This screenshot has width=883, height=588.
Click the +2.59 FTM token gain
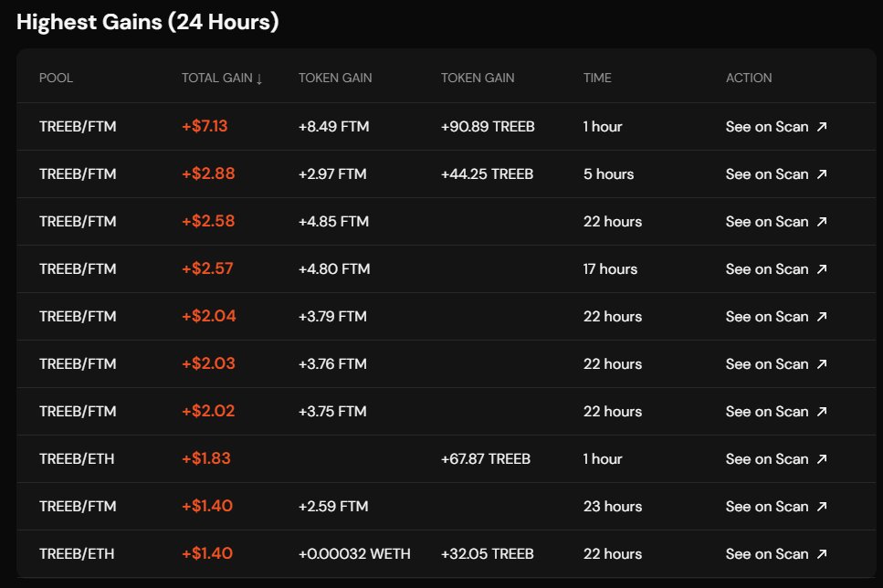pos(333,507)
